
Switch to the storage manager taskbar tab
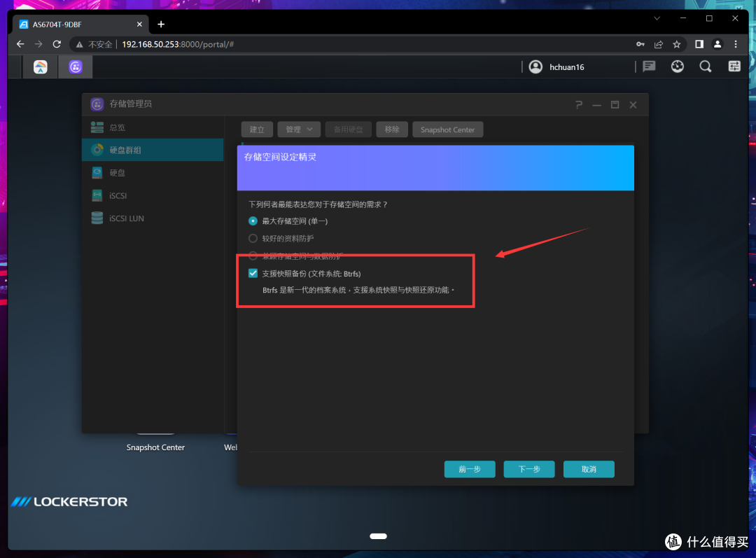[x=76, y=67]
